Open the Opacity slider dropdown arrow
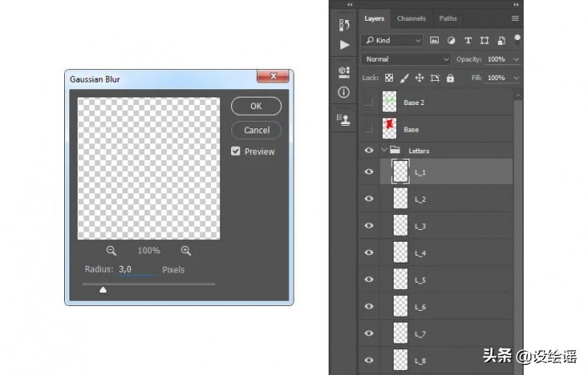Viewport: 588px width, 375px height. (x=516, y=59)
